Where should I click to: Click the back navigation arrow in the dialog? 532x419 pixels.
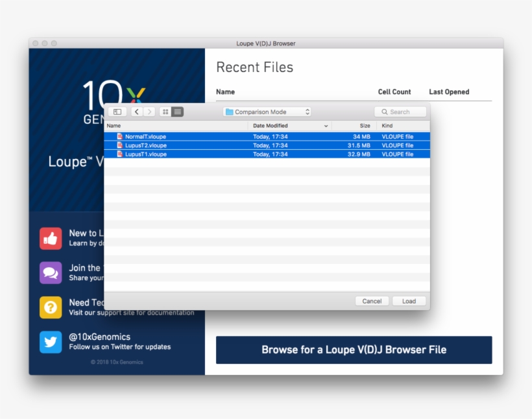[x=137, y=111]
